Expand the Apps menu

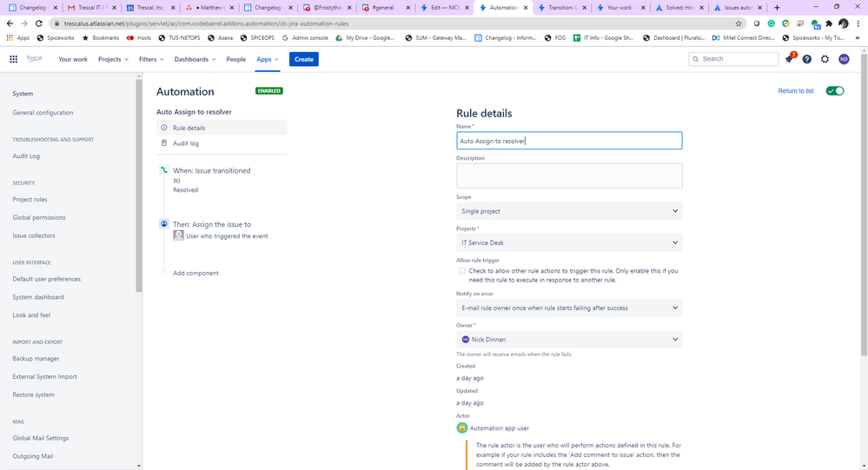(x=268, y=59)
